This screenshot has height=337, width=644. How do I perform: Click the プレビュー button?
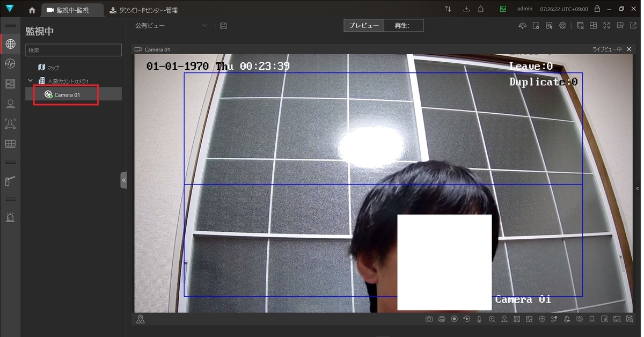click(x=364, y=25)
